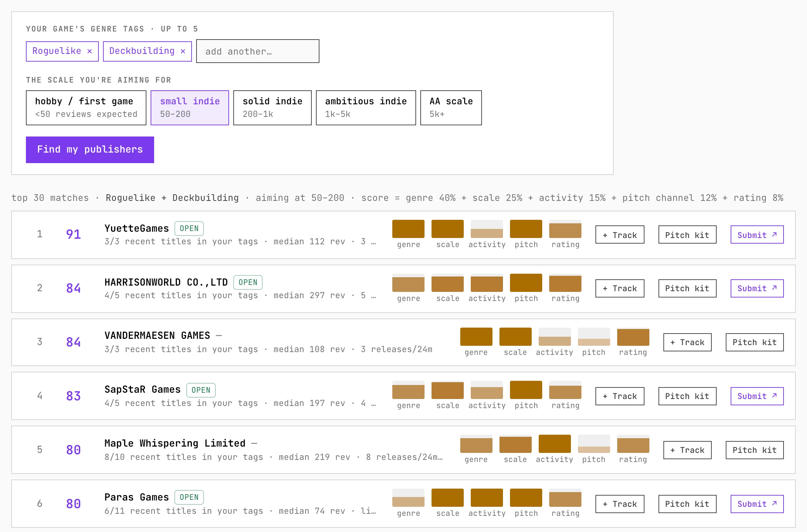Viewport: 807px width, 532px height.
Task: Click VANDERMAESEN GAMES pitch score swatch
Action: point(594,337)
